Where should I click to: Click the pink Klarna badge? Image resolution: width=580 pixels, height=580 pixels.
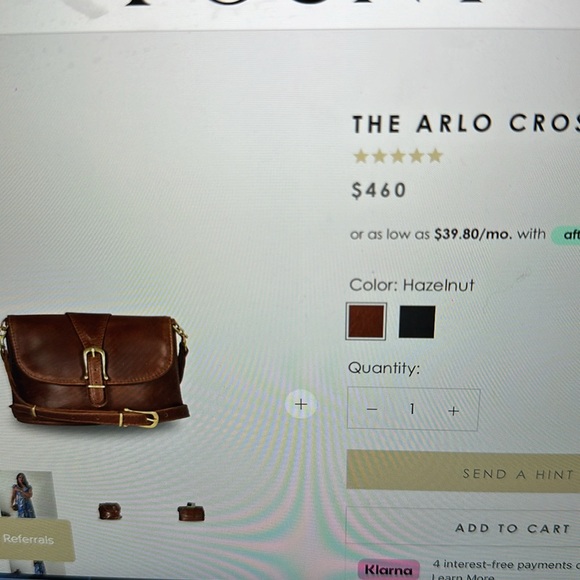point(388,569)
